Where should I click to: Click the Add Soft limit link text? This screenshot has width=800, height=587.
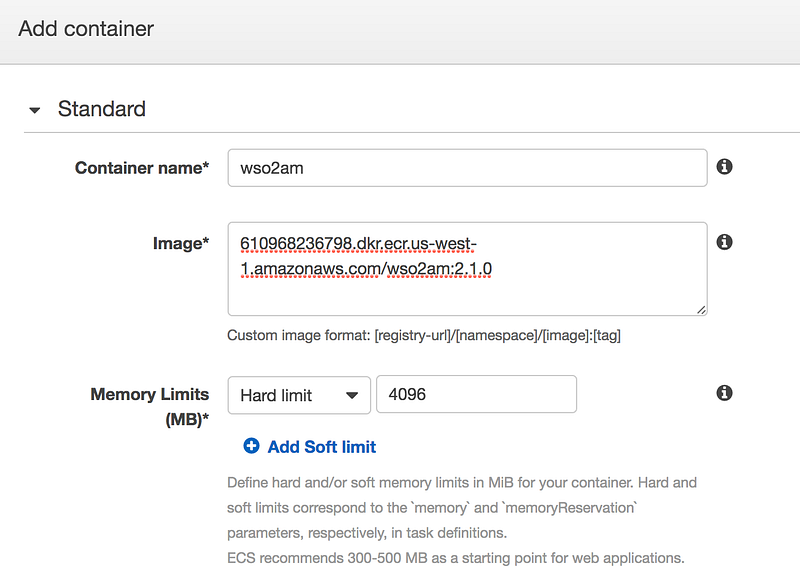click(x=322, y=447)
